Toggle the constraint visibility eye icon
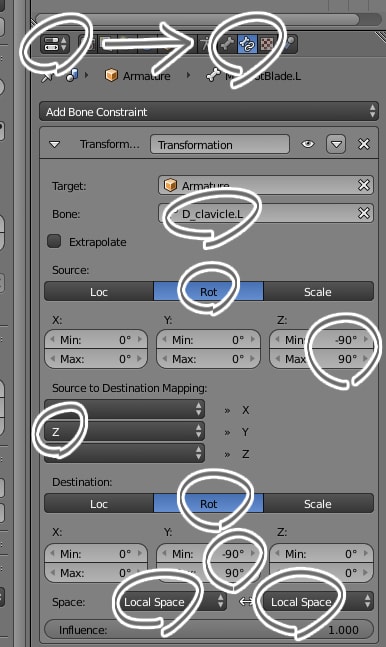 pos(308,144)
